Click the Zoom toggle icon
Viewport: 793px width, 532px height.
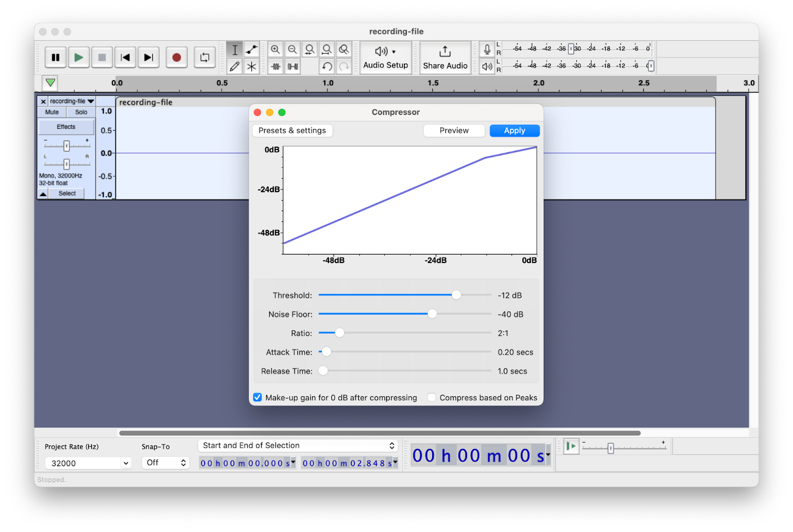tap(343, 50)
